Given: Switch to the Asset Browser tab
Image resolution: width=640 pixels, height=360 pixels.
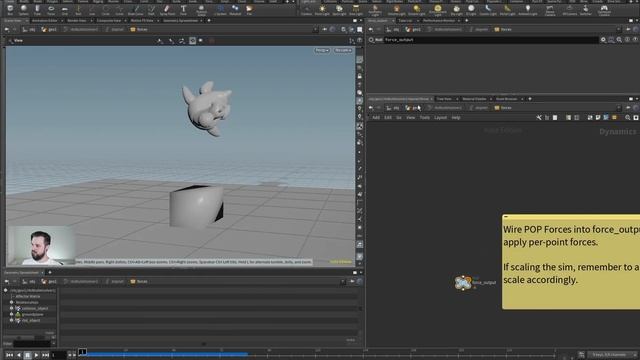Looking at the screenshot, I should [x=507, y=99].
